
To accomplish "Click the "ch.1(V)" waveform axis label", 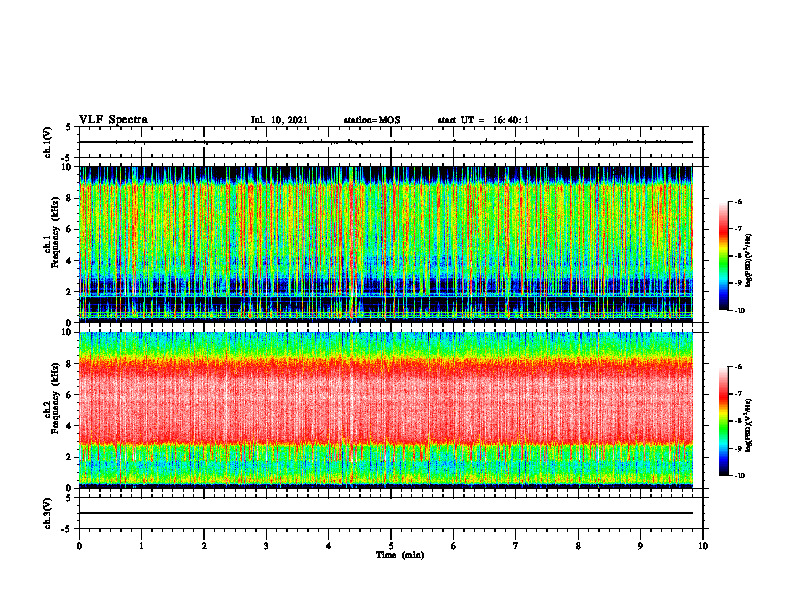I will pos(48,142).
